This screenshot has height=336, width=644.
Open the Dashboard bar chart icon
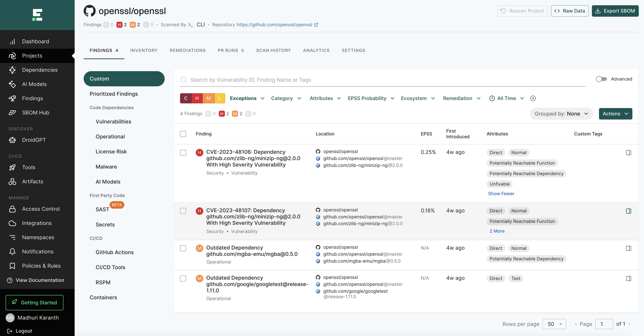click(12, 41)
